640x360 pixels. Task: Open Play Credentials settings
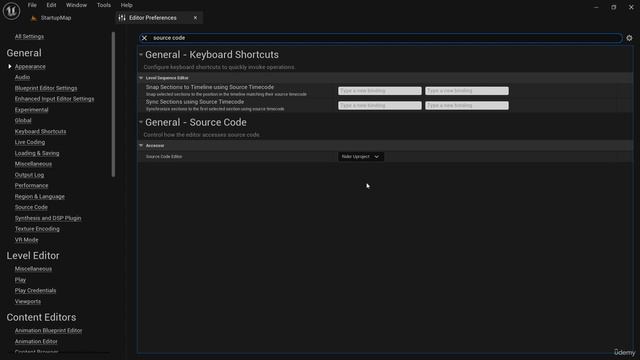(36, 291)
